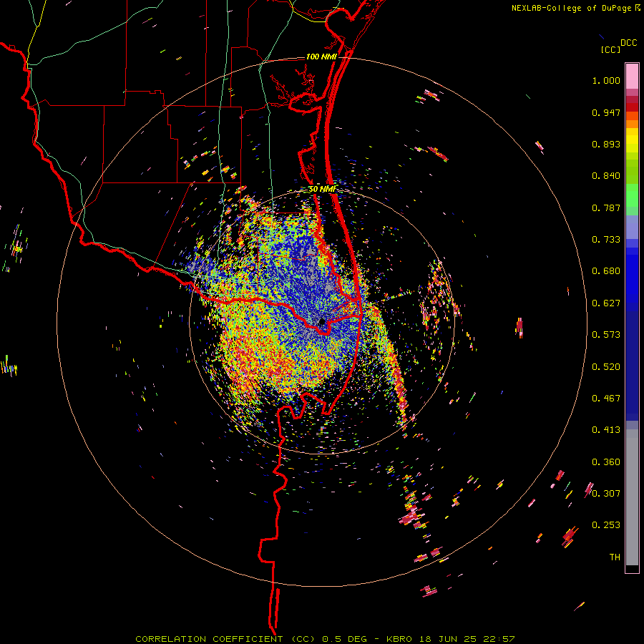Click the 50 NMI range ring label
This screenshot has height=644, width=644.
[x=322, y=190]
